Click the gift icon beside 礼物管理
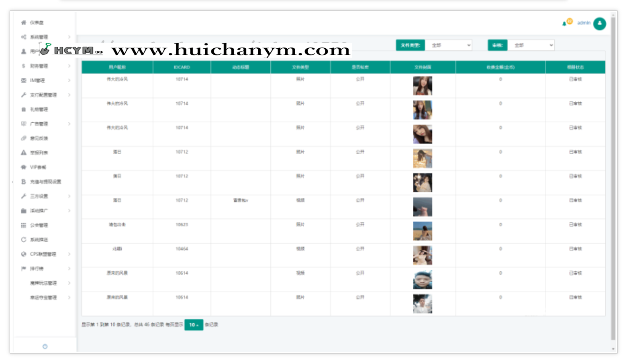Viewport: 624px width, 364px height. point(23,110)
